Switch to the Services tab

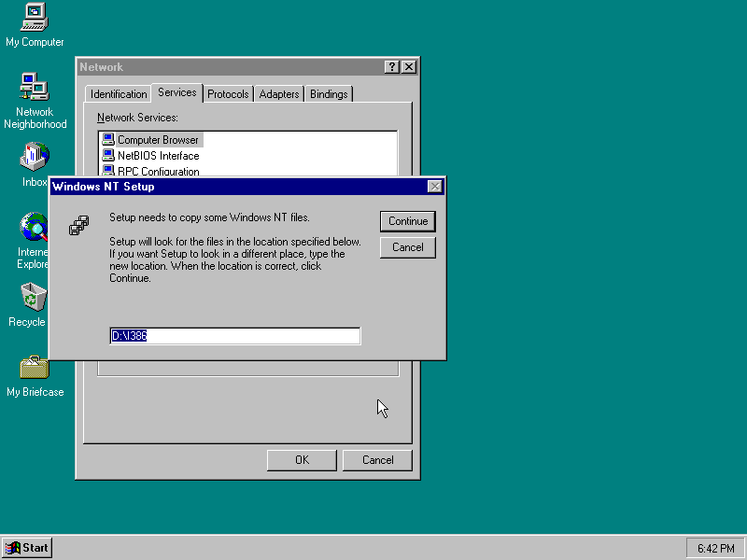[x=177, y=92]
